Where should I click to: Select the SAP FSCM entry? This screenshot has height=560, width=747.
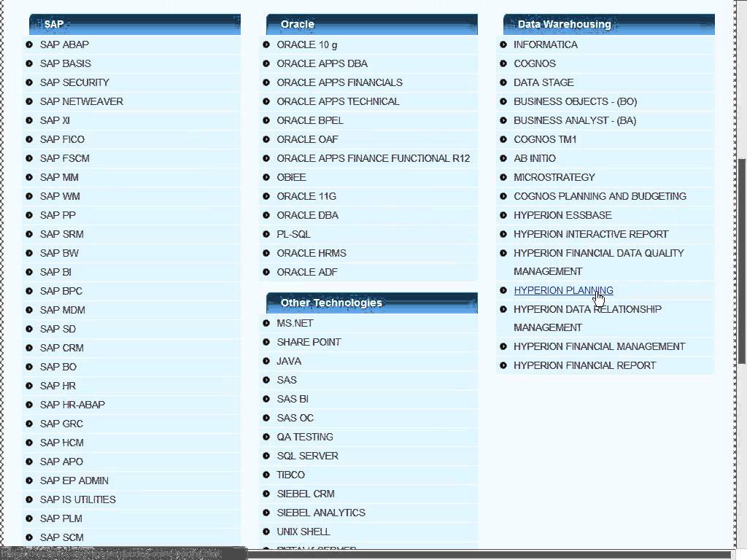click(x=64, y=158)
